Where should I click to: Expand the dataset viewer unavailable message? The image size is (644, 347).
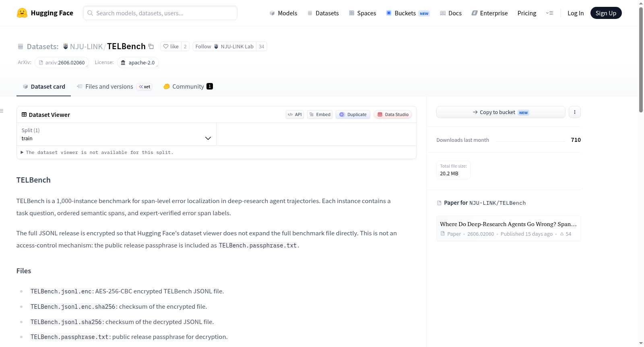point(97,152)
